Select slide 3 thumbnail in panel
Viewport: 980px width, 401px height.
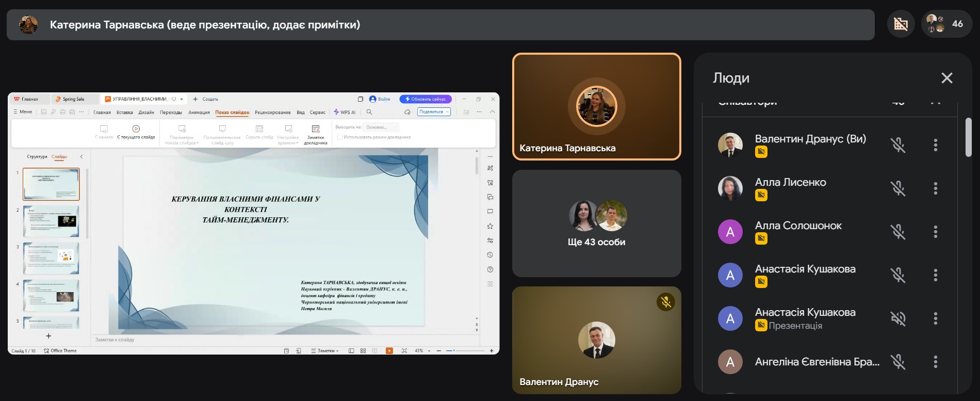[51, 258]
